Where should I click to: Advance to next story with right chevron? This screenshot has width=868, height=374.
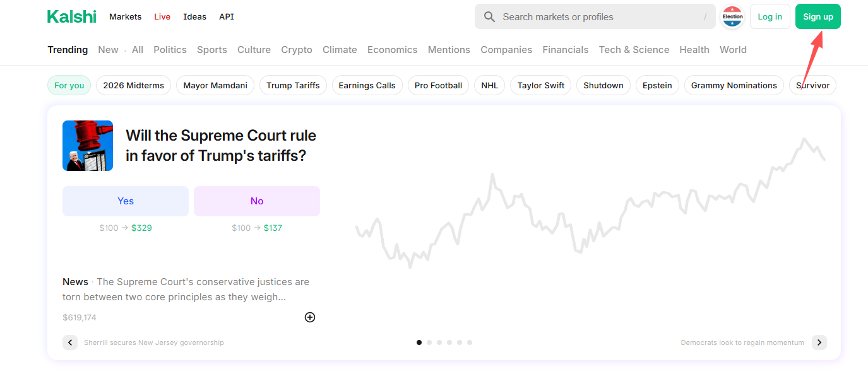point(819,342)
